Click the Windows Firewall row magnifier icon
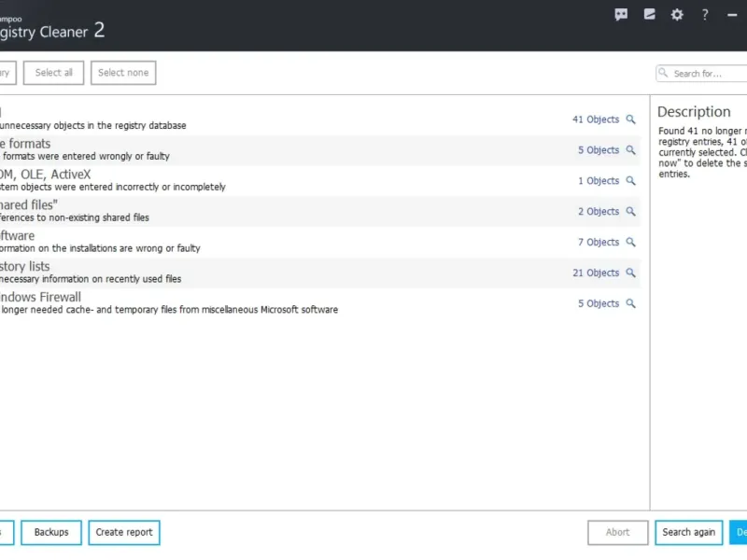Viewport: 747px width, 560px height. [630, 304]
